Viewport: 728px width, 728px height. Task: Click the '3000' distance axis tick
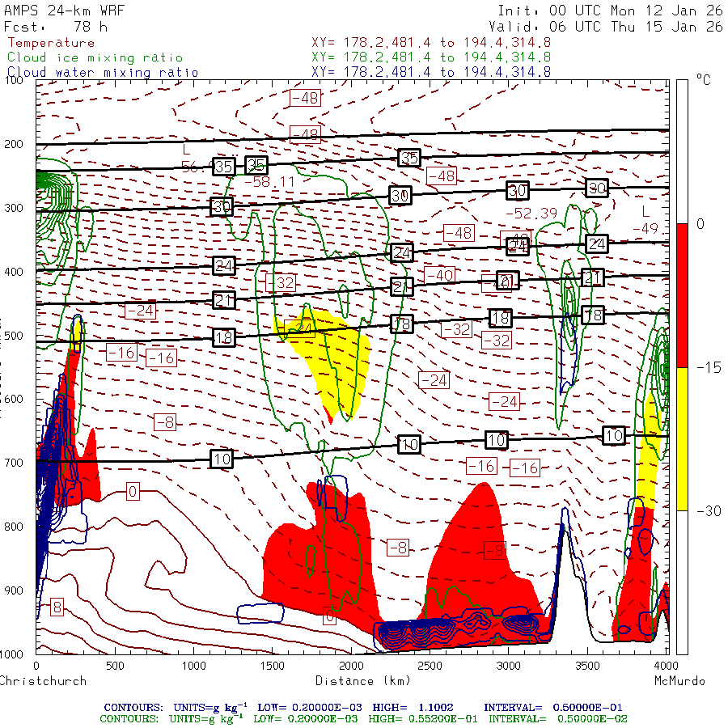(x=509, y=666)
